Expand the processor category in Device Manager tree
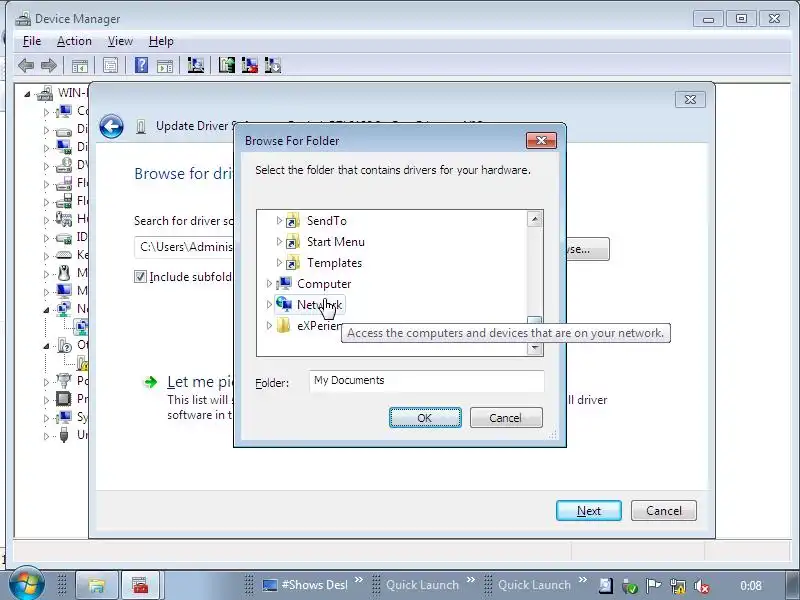800x600 pixels. click(46, 400)
